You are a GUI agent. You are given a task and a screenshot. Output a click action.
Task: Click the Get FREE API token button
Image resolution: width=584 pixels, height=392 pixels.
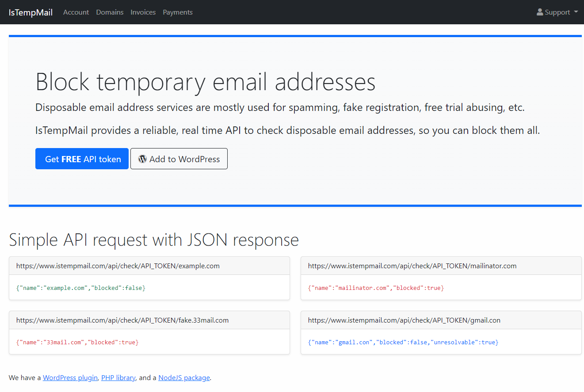pos(82,158)
